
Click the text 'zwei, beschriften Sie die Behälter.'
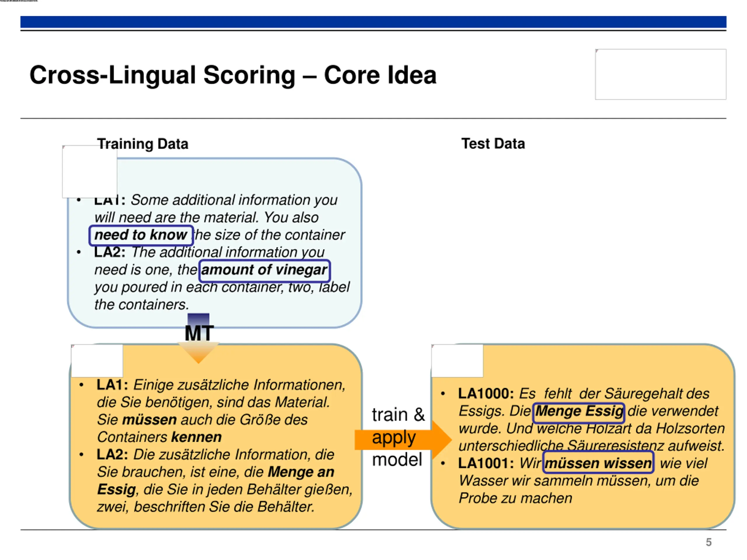206,507
